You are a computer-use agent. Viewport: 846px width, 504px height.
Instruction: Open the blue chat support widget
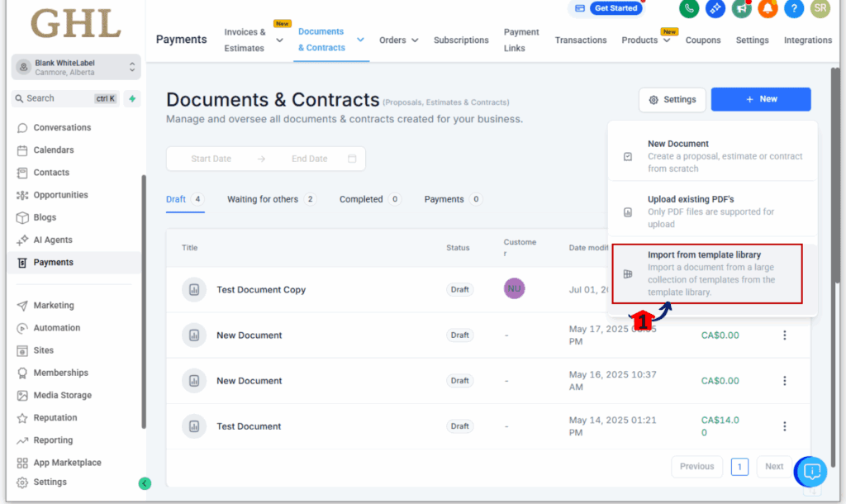click(811, 472)
